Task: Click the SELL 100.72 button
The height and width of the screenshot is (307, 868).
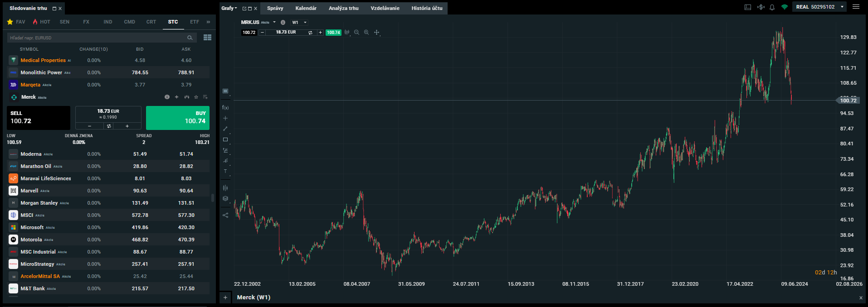Action: click(39, 118)
